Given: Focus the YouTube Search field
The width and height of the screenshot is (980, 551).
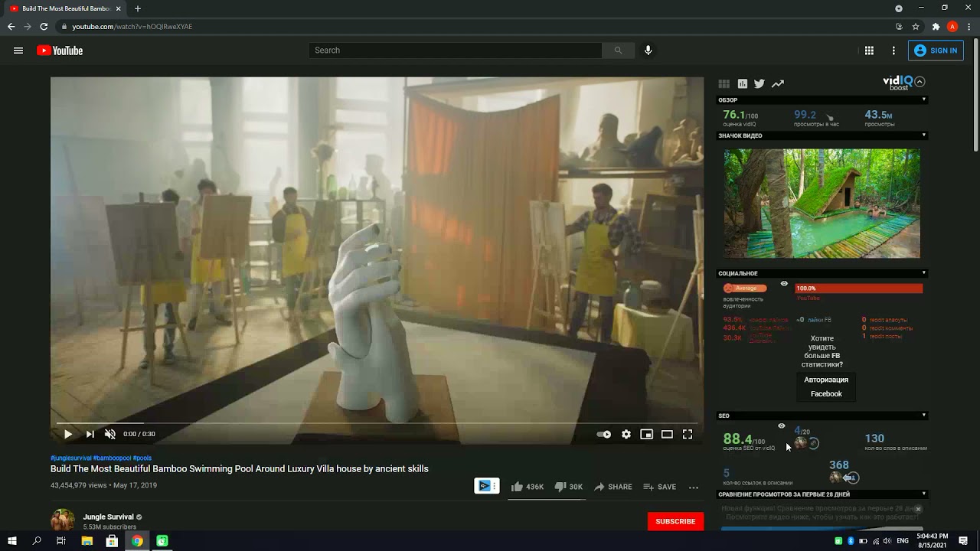Looking at the screenshot, I should [456, 51].
